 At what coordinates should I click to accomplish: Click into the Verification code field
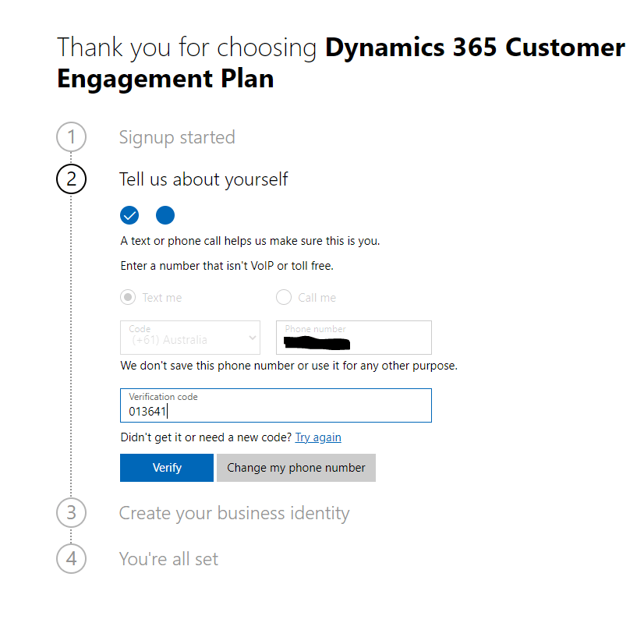pos(275,405)
